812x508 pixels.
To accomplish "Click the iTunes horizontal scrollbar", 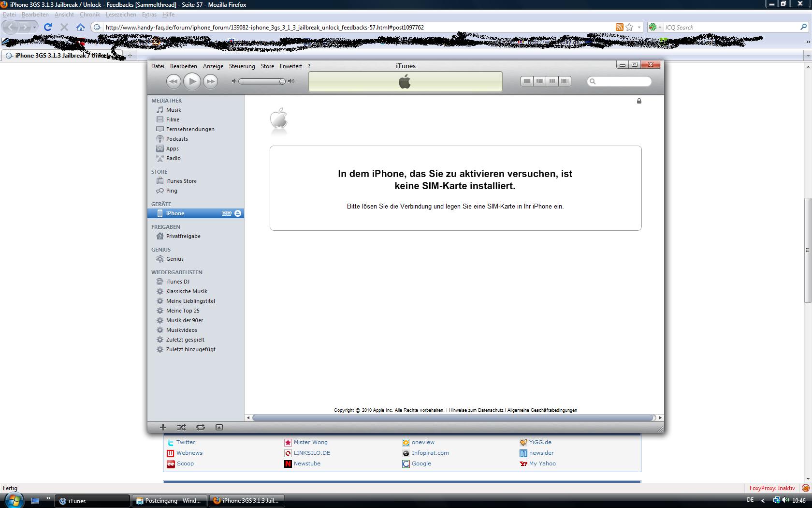I will 453,418.
